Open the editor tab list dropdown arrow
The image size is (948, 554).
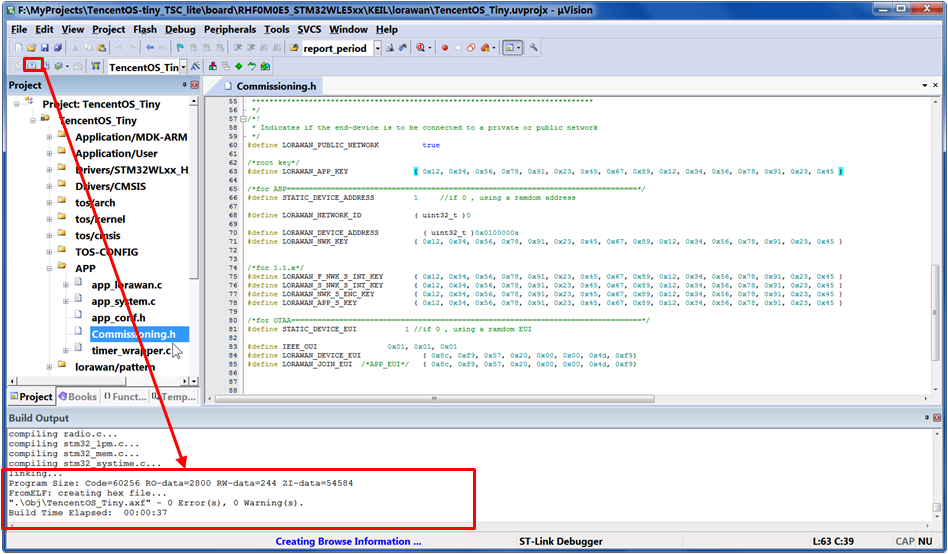(x=924, y=86)
